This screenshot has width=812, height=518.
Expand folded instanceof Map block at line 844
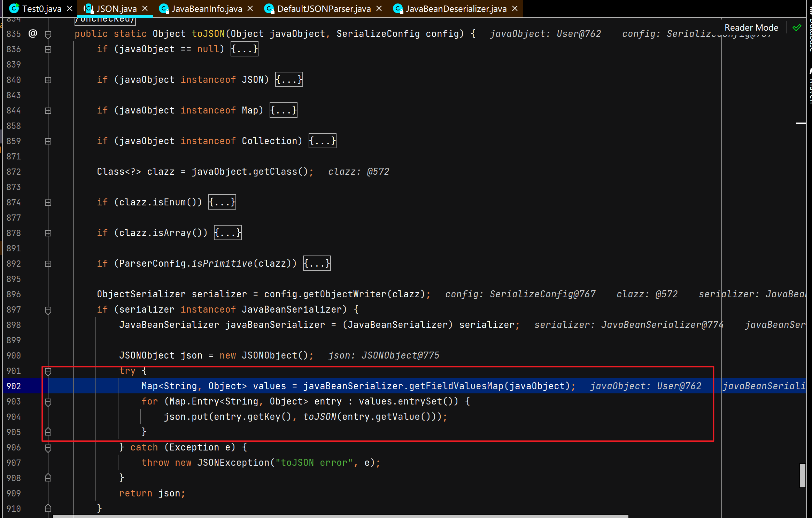(x=48, y=110)
